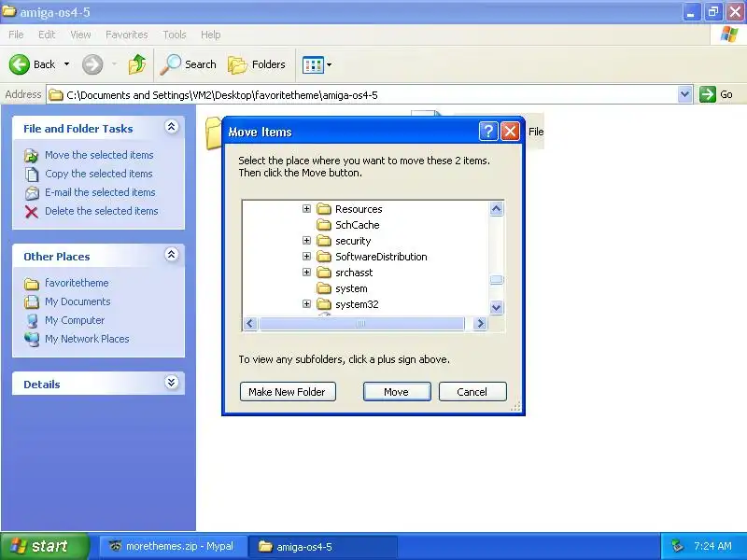The height and width of the screenshot is (560, 747).
Task: Click the horizontal scroll left arrow
Action: 250,324
